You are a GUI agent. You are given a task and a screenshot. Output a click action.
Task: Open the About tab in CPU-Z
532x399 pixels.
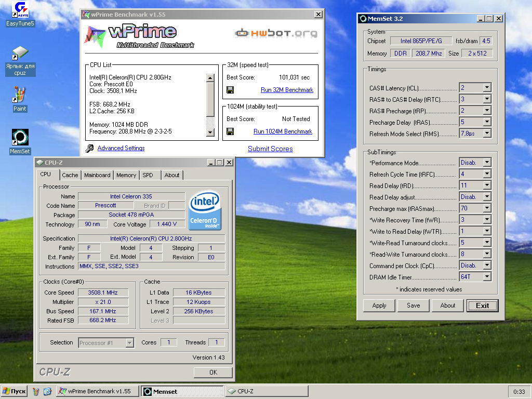171,175
